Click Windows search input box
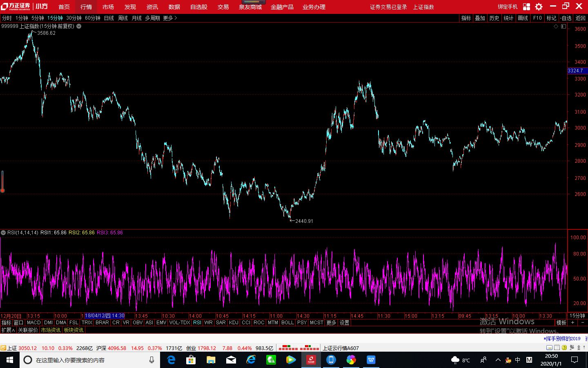This screenshot has width=588, height=368. tap(90, 360)
